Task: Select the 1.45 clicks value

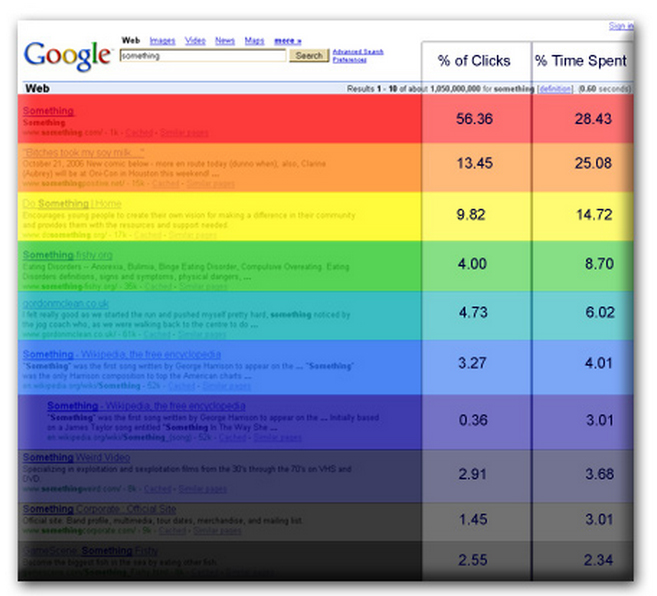Action: click(x=473, y=520)
